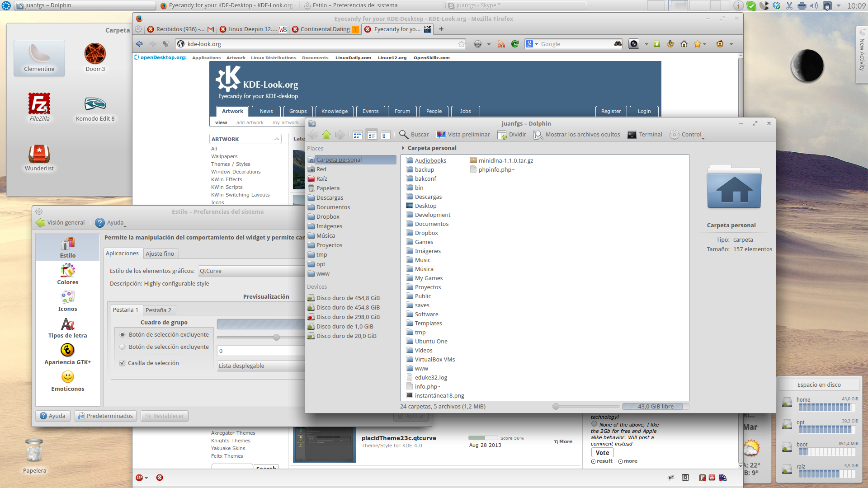Open Window Decorations link
868x488 pixels.
[236, 172]
